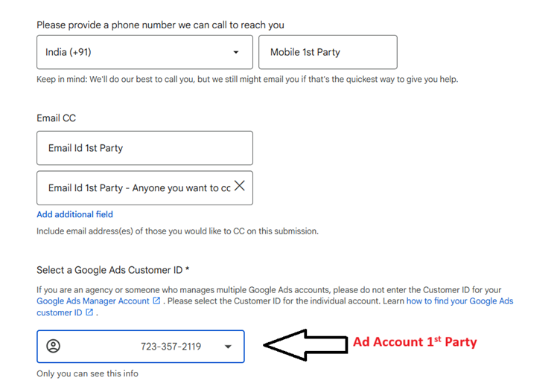Click the red Ad Account 1st Party label

coord(415,341)
